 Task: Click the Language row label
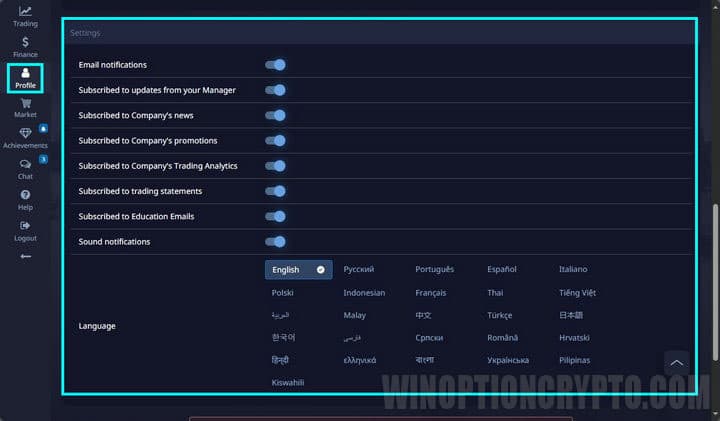(97, 326)
